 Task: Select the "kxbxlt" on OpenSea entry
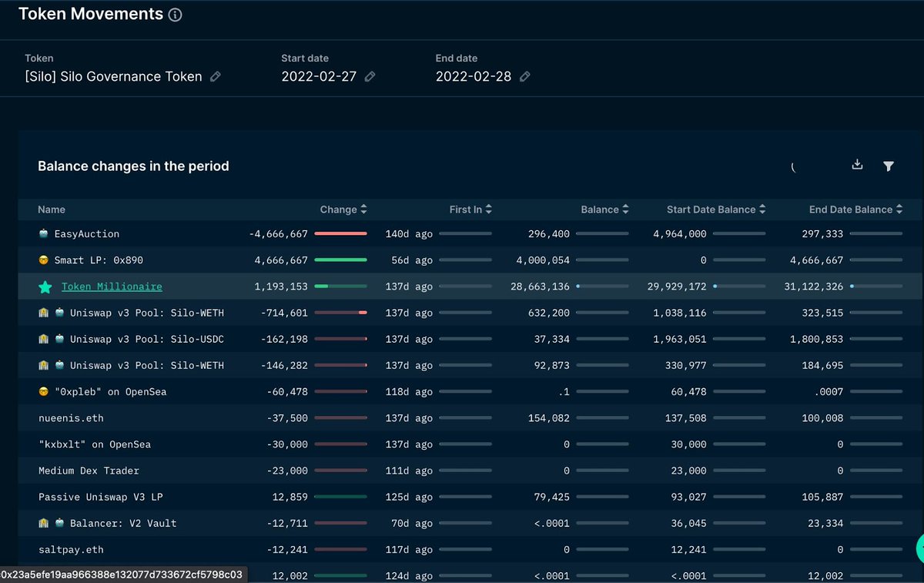tap(95, 444)
